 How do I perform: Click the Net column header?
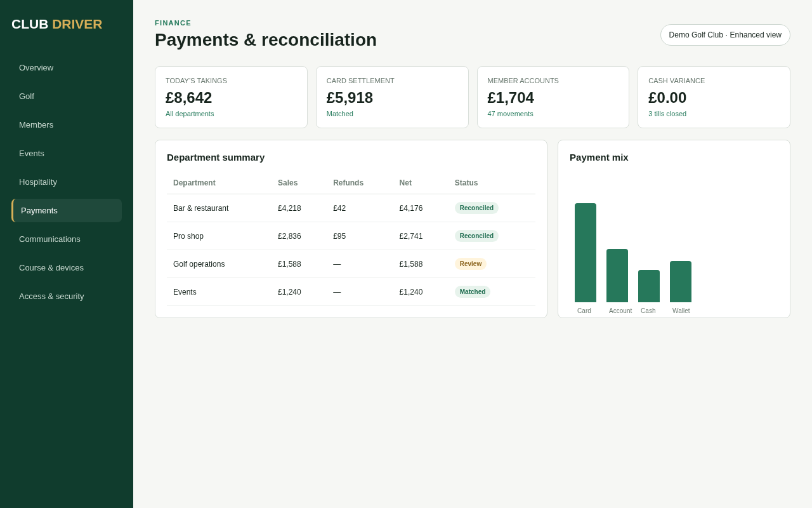[x=405, y=183]
